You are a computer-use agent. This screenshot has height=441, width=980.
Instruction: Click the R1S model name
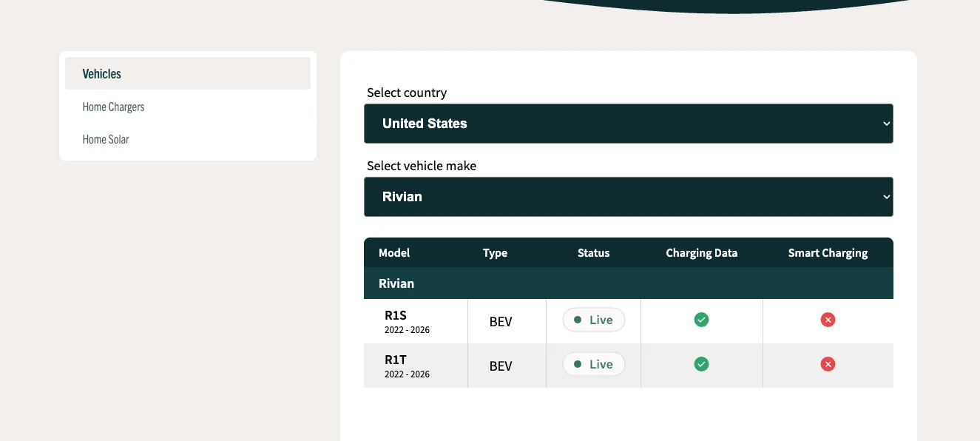(396, 315)
